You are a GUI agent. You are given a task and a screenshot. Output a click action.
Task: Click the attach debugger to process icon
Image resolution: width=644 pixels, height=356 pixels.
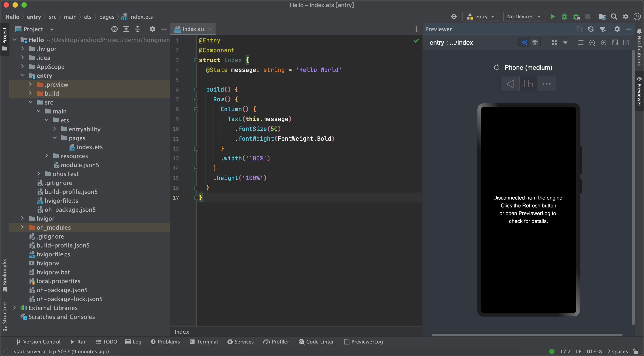point(576,17)
